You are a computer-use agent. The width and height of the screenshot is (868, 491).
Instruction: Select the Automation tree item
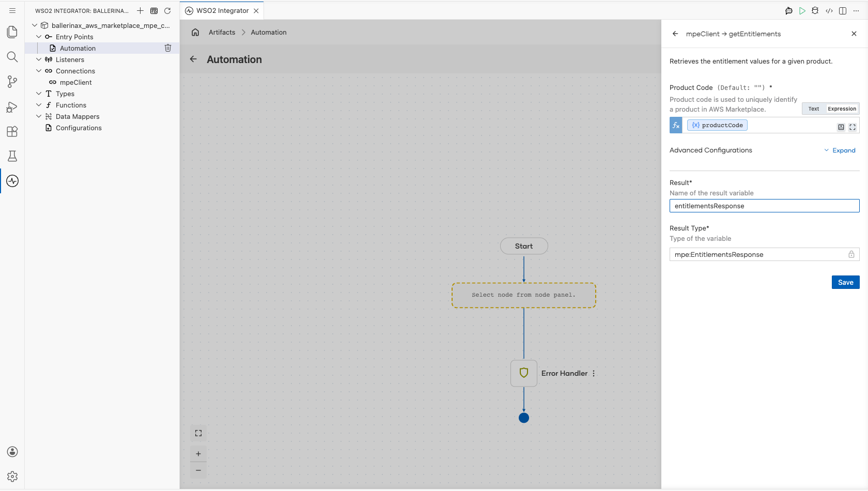pyautogui.click(x=102, y=48)
